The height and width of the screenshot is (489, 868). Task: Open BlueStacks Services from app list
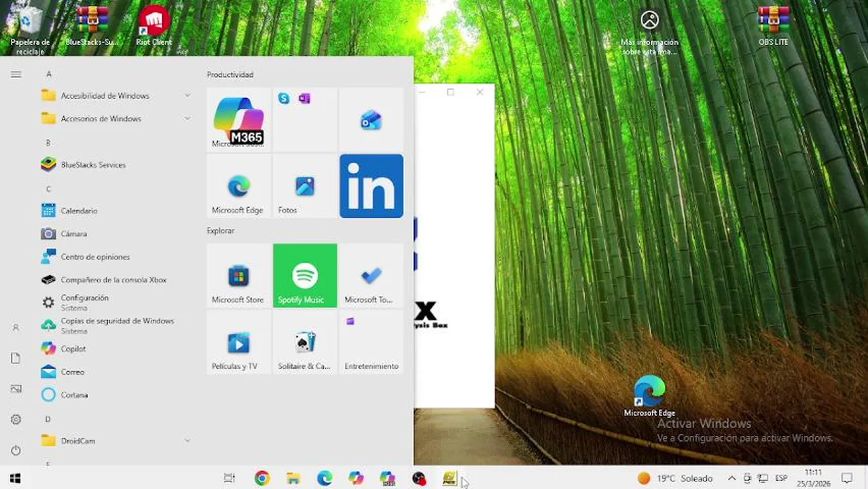tap(116, 165)
